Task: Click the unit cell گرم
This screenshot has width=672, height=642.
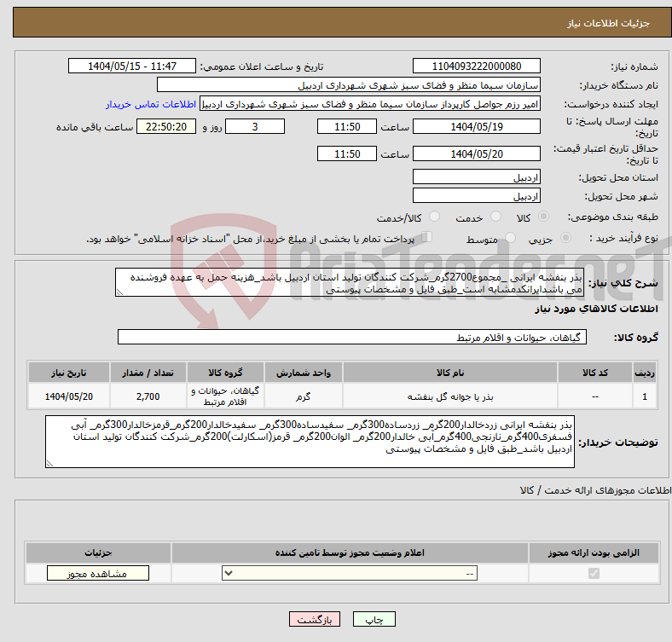Action: tap(304, 396)
